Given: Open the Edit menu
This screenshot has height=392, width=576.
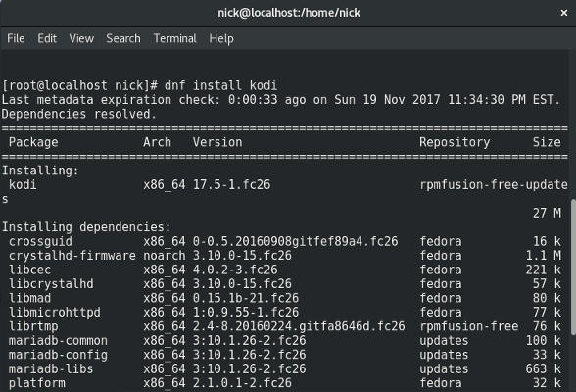Looking at the screenshot, I should (47, 38).
